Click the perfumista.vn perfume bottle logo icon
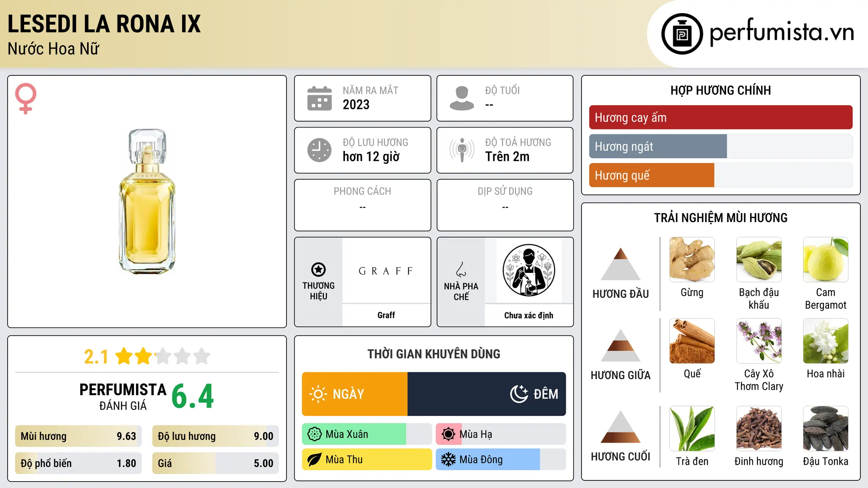Image resolution: width=868 pixels, height=488 pixels. pyautogui.click(x=682, y=34)
